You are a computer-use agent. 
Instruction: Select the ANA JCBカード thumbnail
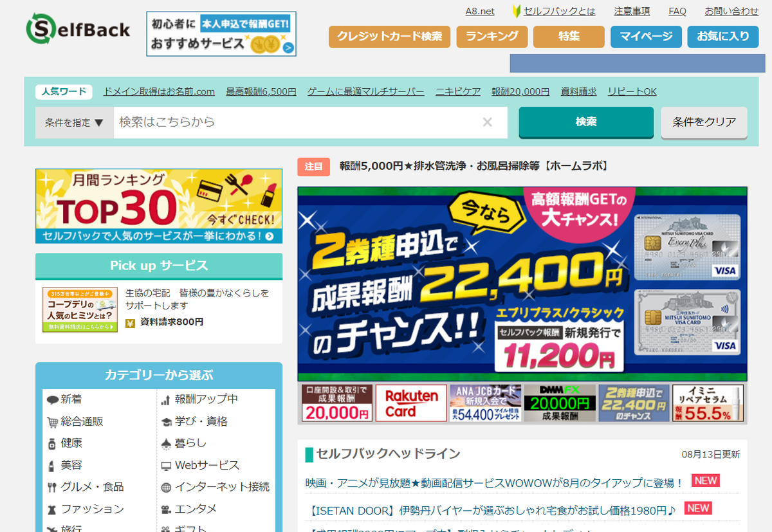pyautogui.click(x=485, y=403)
